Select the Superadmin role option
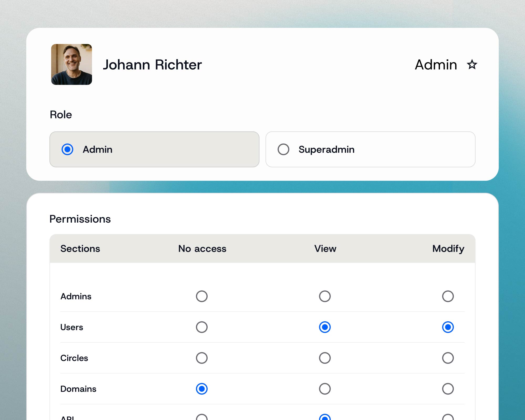Viewport: 525px width, 420px height. 283,149
